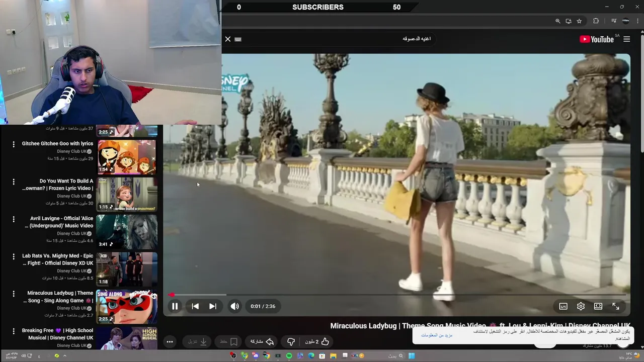Clear the YouTube search box with X

tap(228, 39)
